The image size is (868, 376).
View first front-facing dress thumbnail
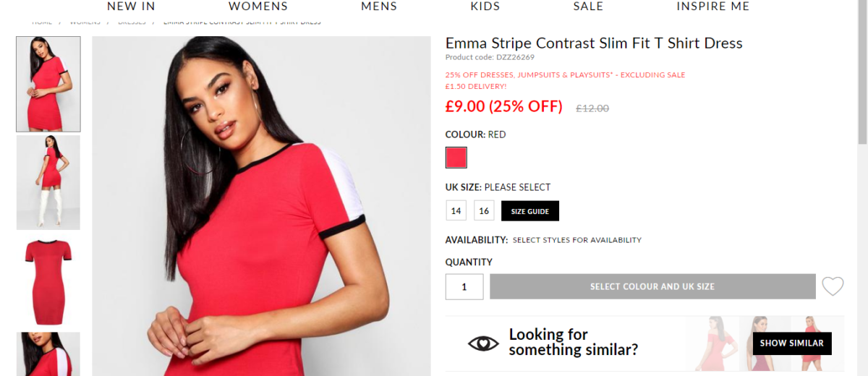48,84
